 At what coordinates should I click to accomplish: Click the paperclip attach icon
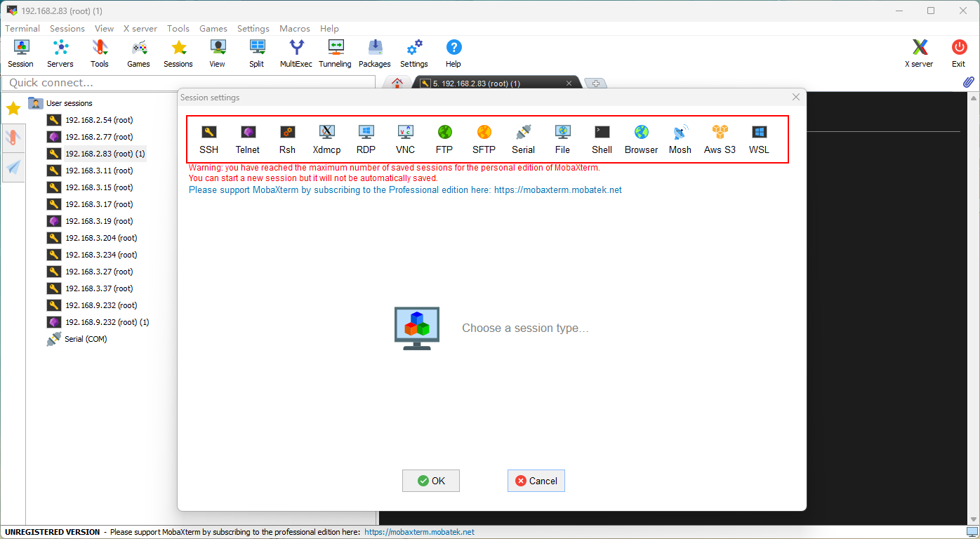point(969,83)
